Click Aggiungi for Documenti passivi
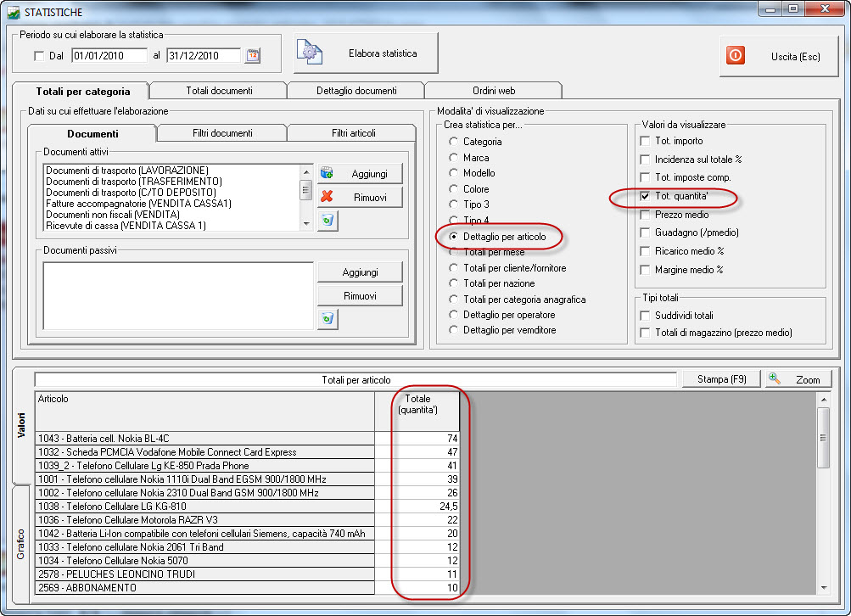Image resolution: width=851 pixels, height=616 pixels. (360, 272)
